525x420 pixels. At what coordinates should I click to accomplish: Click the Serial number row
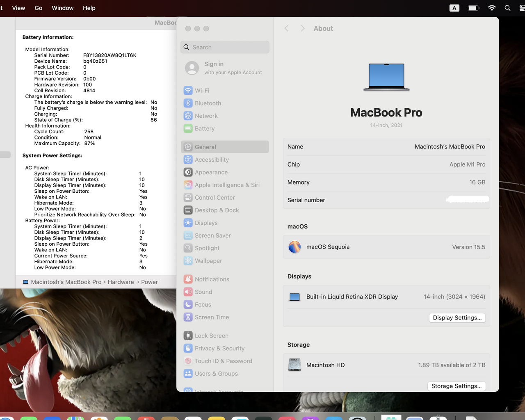click(386, 200)
